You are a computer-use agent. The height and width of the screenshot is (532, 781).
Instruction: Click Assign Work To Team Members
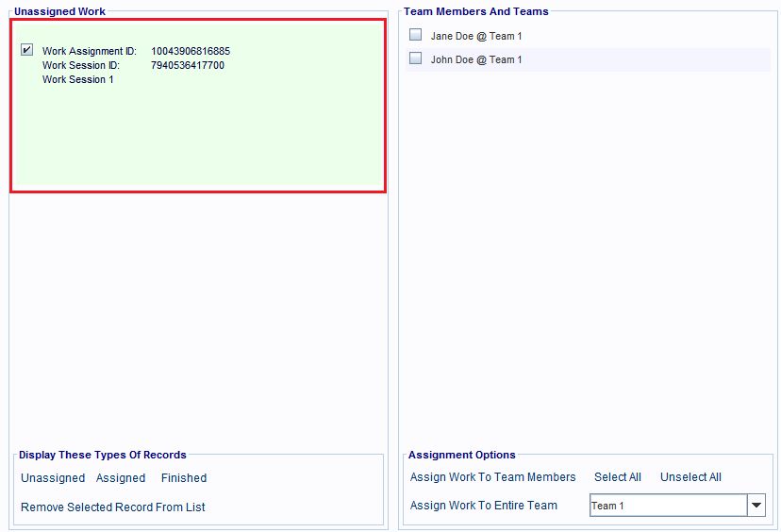[x=492, y=477]
